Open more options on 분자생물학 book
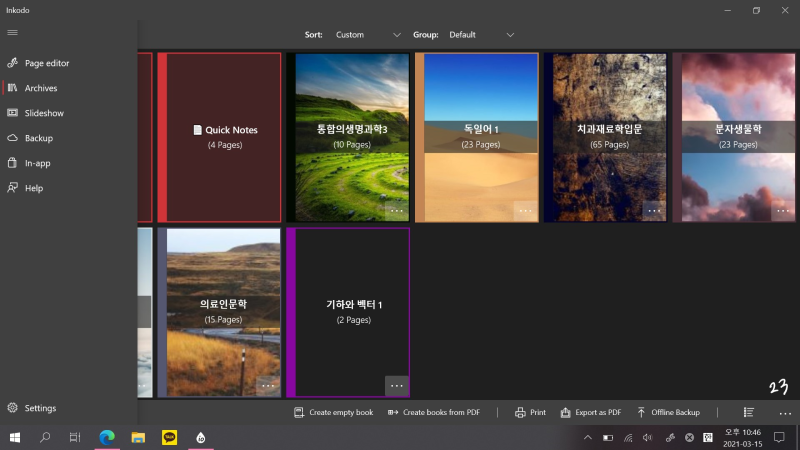Image resolution: width=800 pixels, height=450 pixels. (x=783, y=211)
